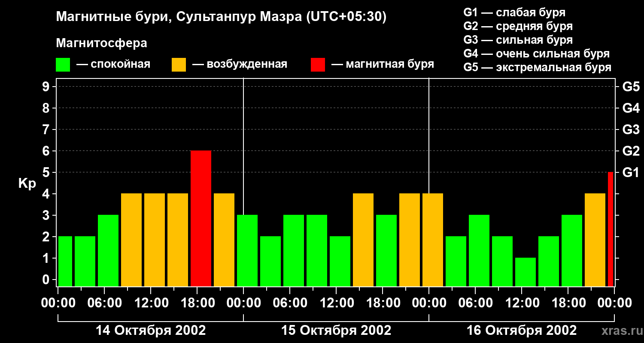Click the 15 Октября 2002 date label
Screen dimensions: 644x343
click(336, 331)
